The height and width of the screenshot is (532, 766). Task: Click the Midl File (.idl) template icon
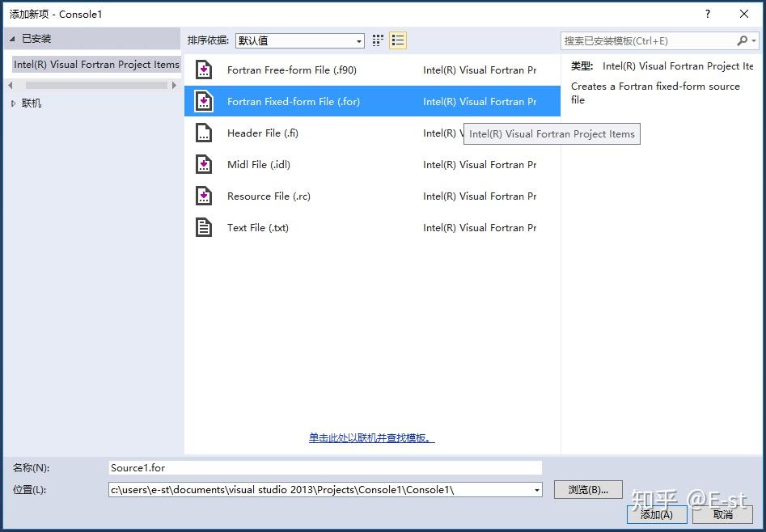click(x=203, y=164)
